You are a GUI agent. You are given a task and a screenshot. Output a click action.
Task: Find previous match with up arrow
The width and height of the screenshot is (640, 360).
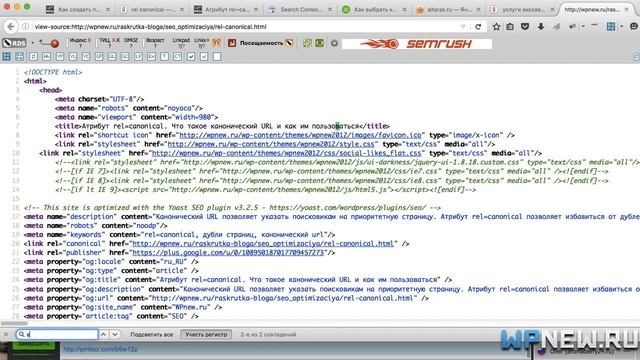click(104, 334)
